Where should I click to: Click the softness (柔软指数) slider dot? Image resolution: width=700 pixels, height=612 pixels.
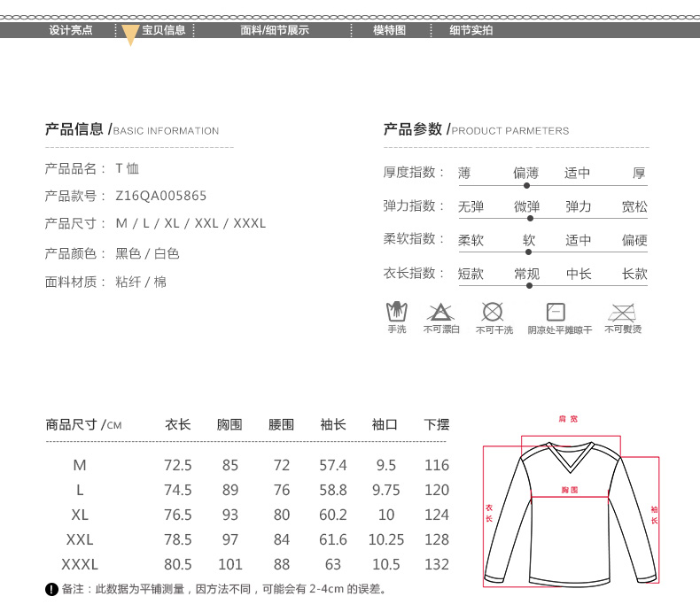pos(528,252)
